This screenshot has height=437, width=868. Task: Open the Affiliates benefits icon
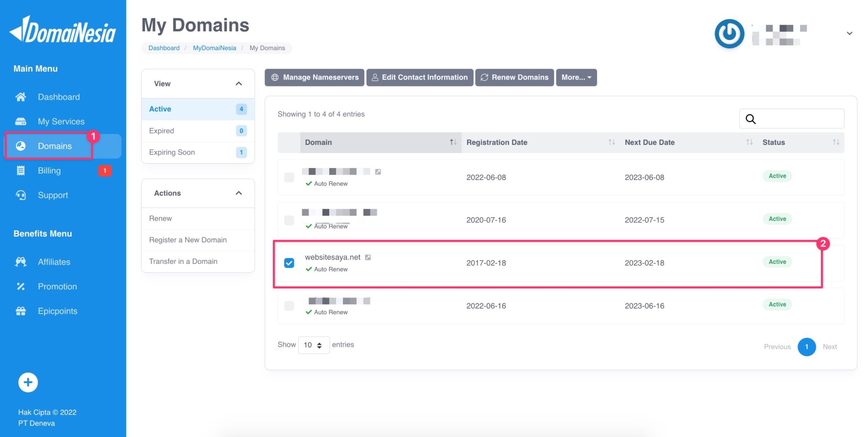(x=20, y=261)
